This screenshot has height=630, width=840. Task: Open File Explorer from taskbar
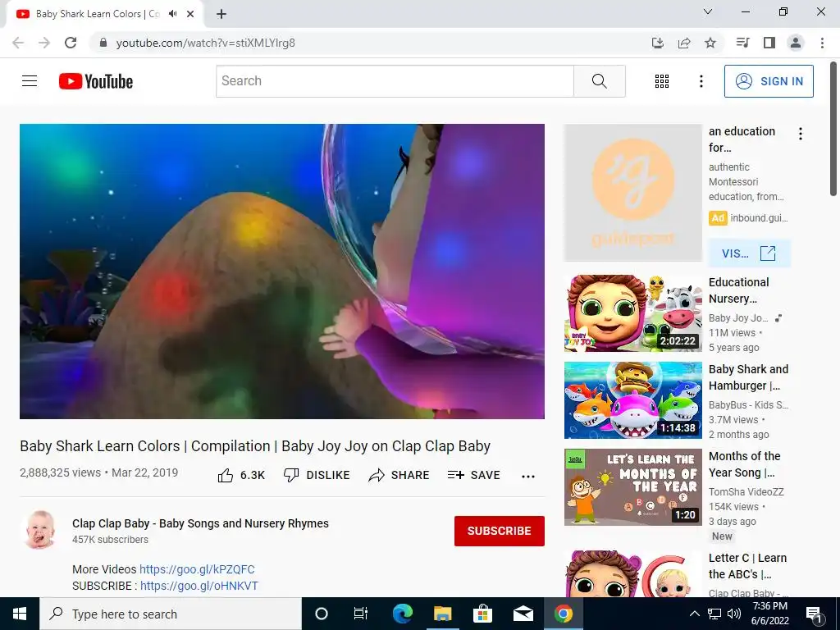[x=442, y=614]
